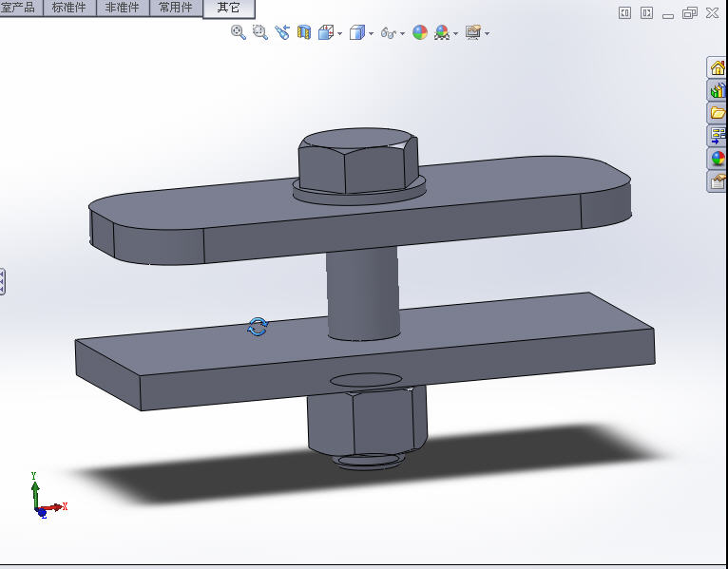Select the Zoom to Area tool

[259, 32]
